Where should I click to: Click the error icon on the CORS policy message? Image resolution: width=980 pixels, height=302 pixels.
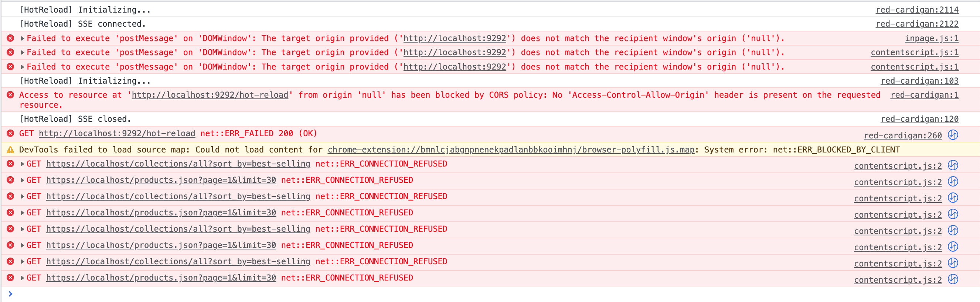click(x=10, y=95)
